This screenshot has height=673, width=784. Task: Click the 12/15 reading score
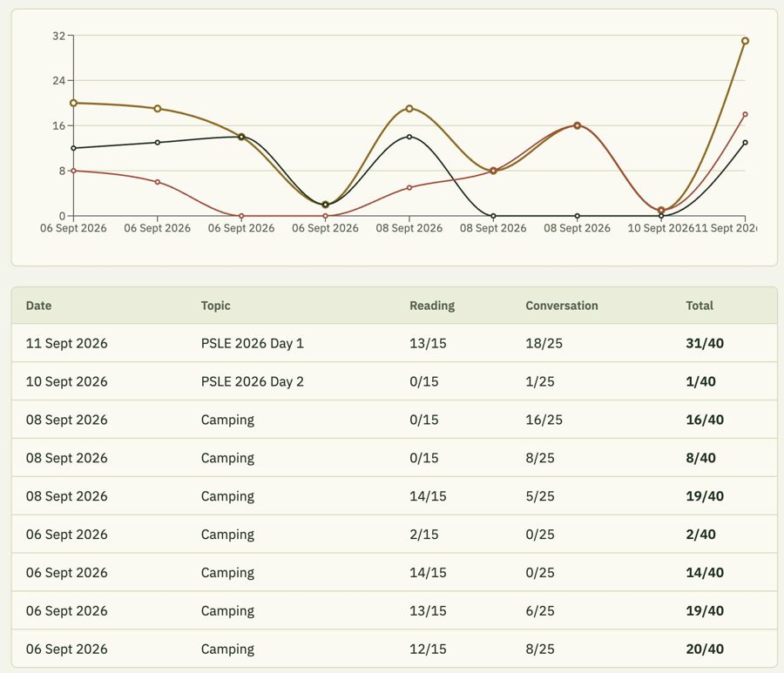pyautogui.click(x=428, y=649)
